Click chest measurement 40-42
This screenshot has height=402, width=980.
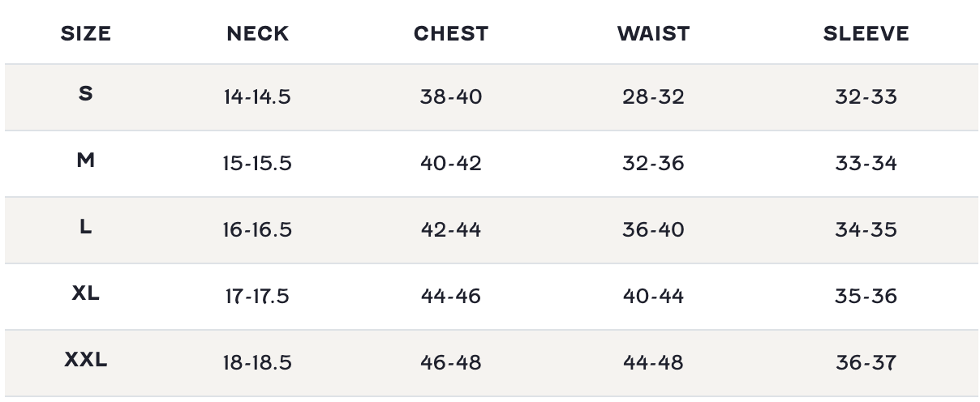pos(451,164)
